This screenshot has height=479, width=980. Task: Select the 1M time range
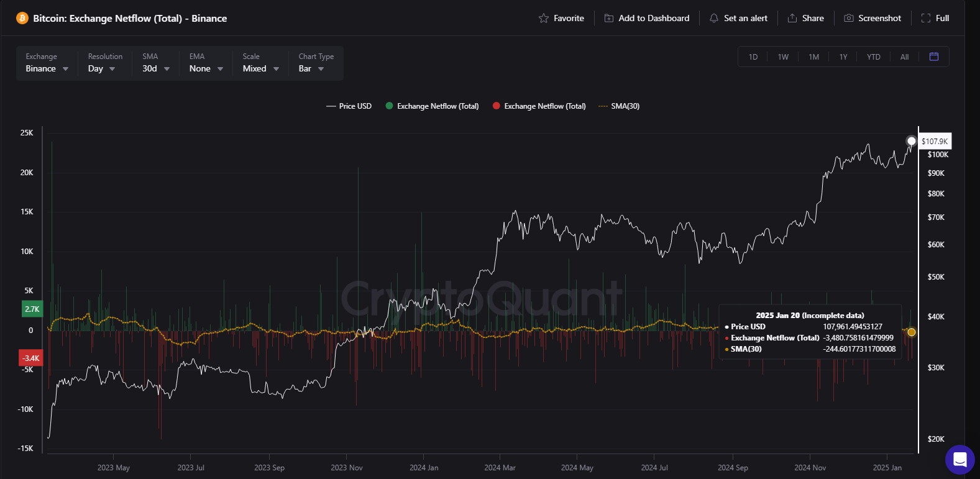(814, 57)
